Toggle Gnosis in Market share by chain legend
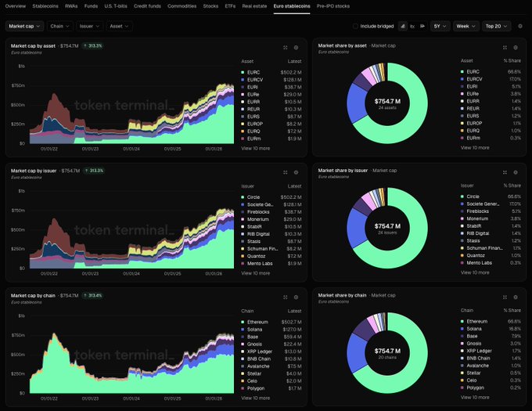This screenshot has width=532, height=411. pyautogui.click(x=491, y=344)
